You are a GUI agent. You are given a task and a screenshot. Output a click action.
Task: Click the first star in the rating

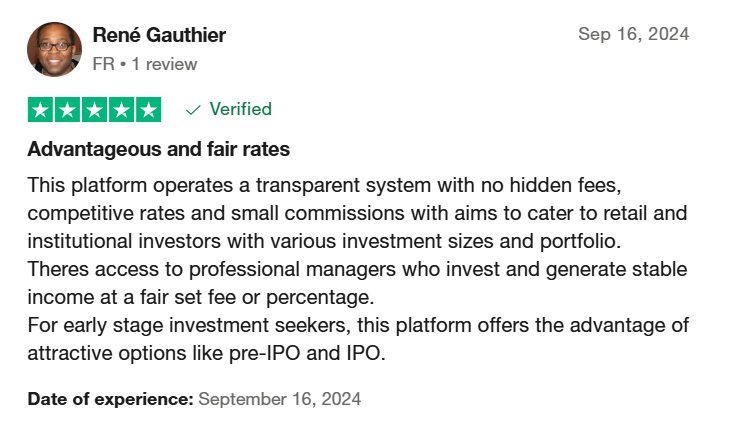click(x=40, y=110)
